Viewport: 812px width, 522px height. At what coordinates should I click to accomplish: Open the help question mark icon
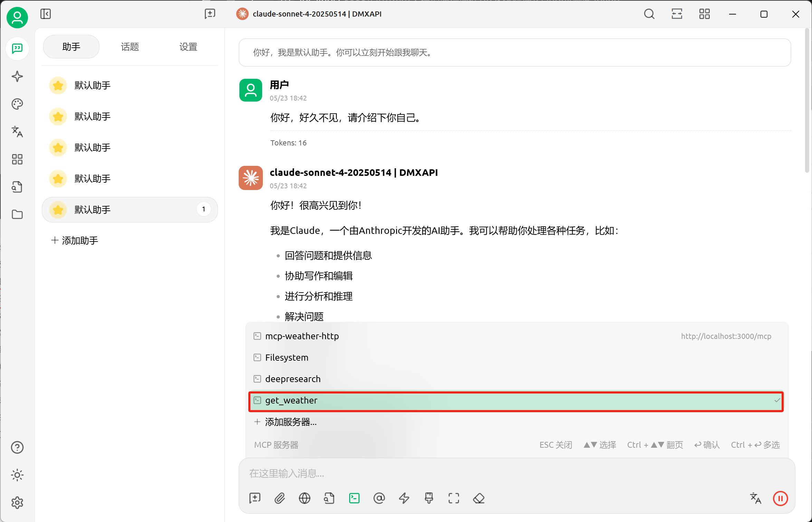tap(17, 447)
